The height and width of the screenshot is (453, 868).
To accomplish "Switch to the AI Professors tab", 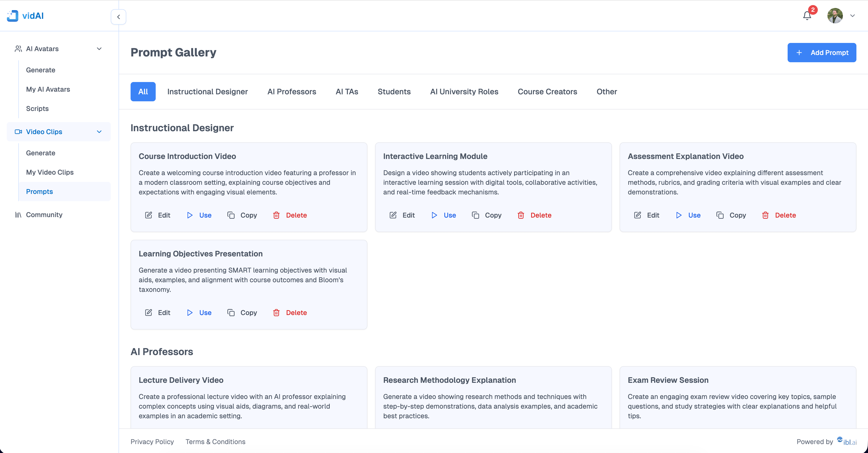I will (292, 92).
